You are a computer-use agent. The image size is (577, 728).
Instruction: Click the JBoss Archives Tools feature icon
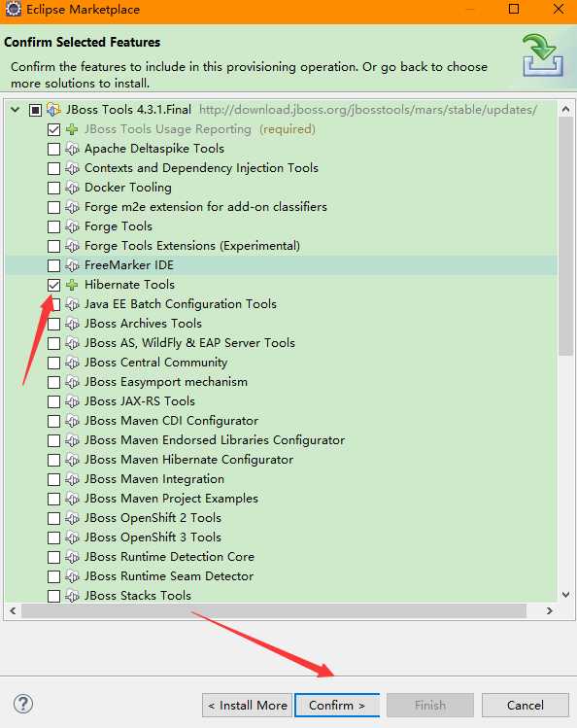[72, 324]
